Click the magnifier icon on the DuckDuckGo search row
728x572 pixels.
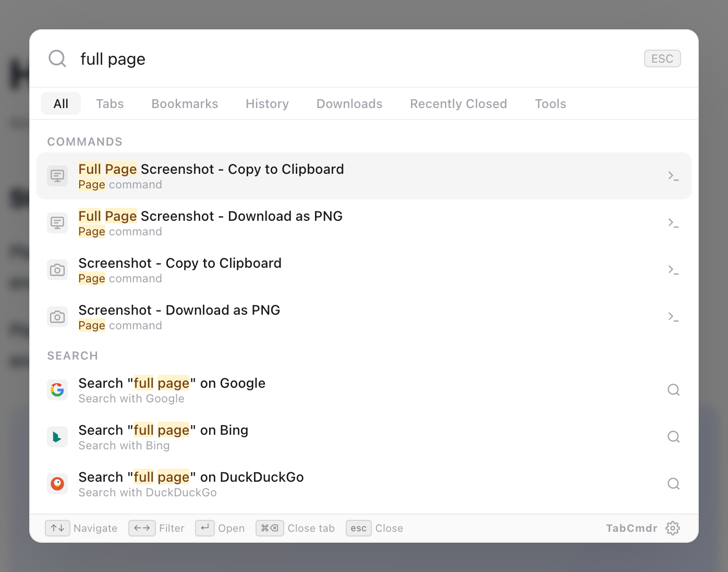coord(674,484)
